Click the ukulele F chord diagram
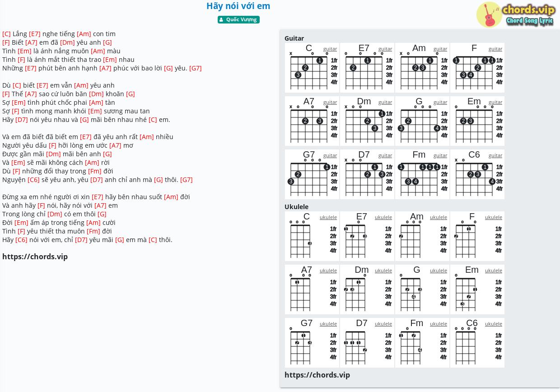Image resolution: width=560 pixels, height=392 pixels. click(477, 236)
